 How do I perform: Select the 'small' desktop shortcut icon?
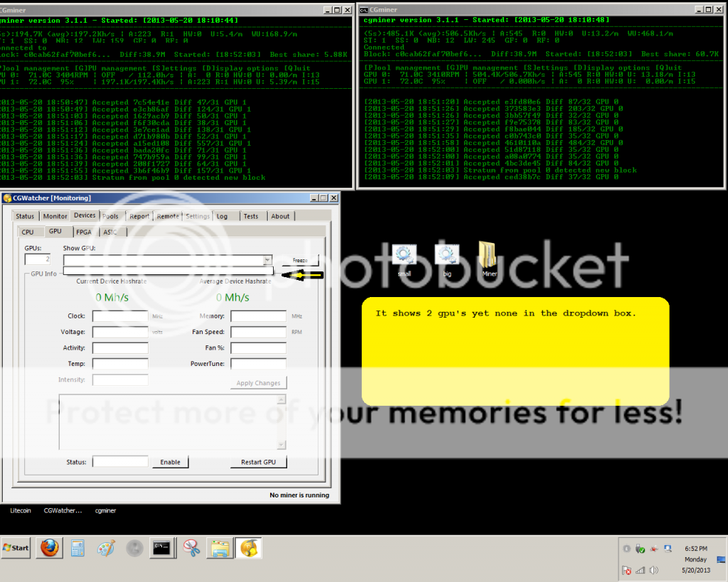click(404, 260)
